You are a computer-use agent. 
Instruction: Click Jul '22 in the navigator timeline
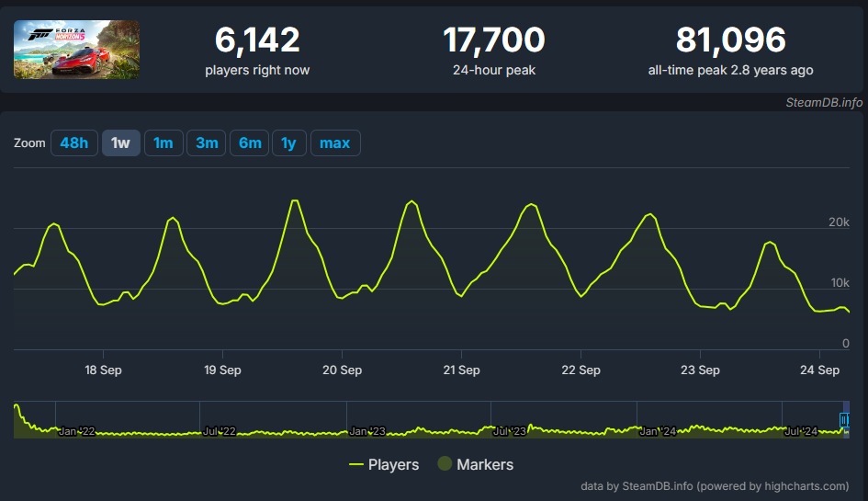[220, 431]
